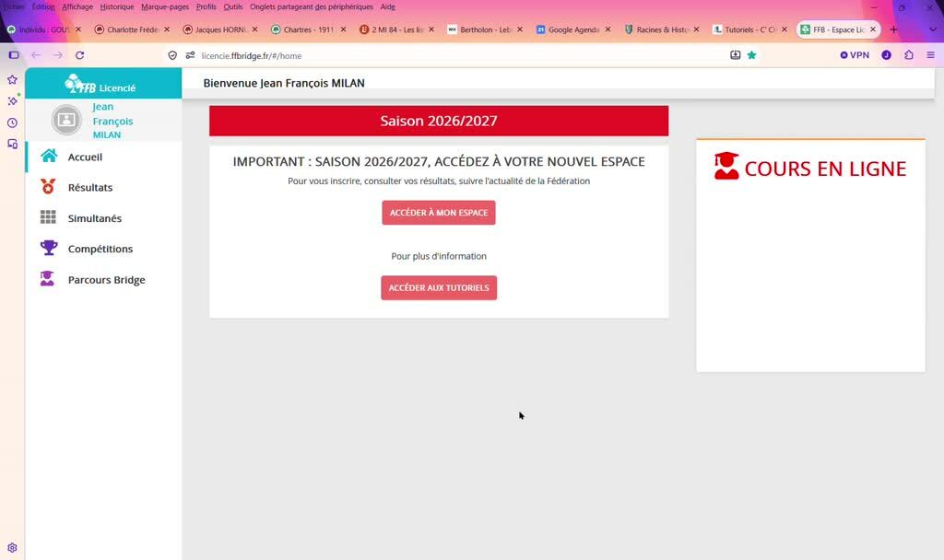Open the Parcours Bridge student icon

pos(47,278)
